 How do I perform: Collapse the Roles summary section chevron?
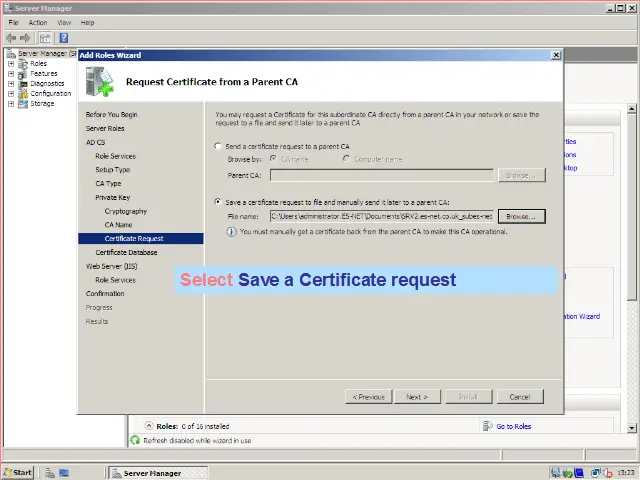point(149,426)
